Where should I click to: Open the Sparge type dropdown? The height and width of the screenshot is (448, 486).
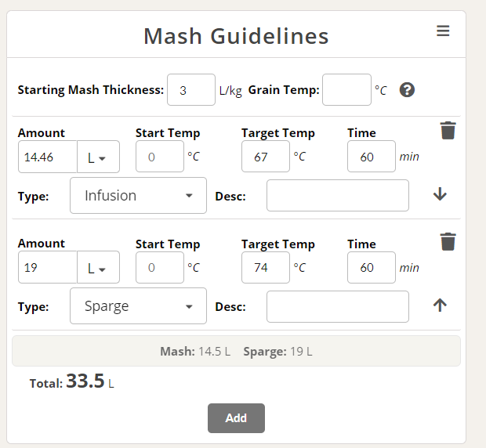click(138, 306)
